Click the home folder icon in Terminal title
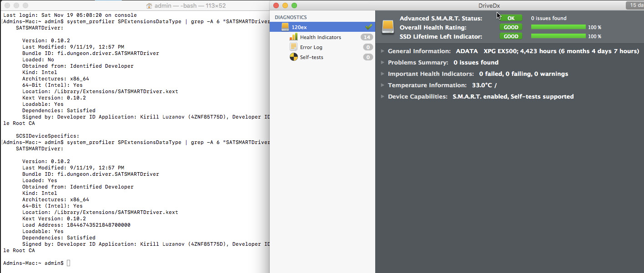 [x=150, y=5]
